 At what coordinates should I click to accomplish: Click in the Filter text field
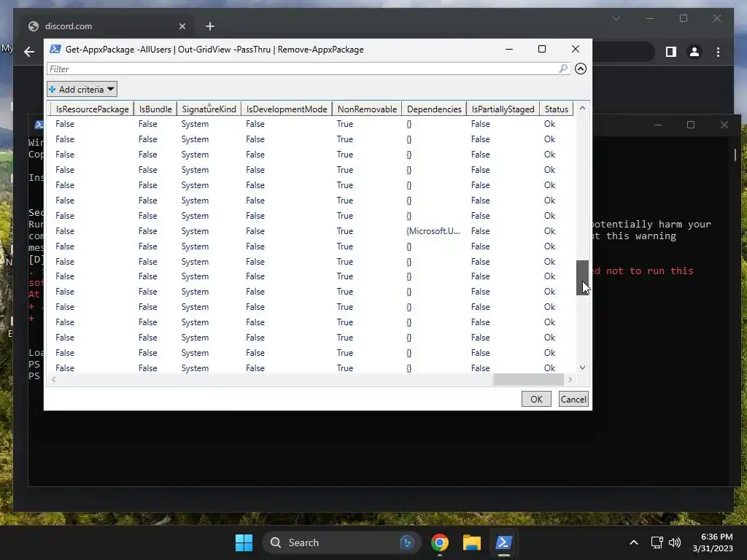click(303, 69)
